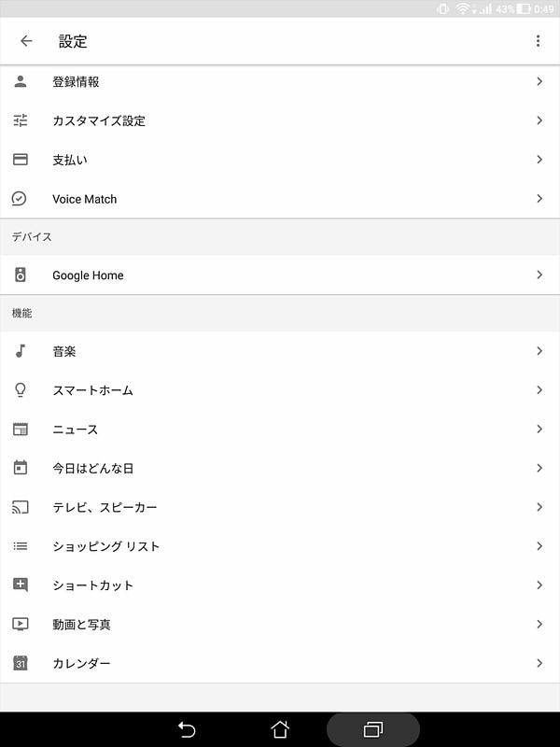Click the ショッピング リスト list icon
Image resolution: width=560 pixels, height=747 pixels.
tap(20, 545)
